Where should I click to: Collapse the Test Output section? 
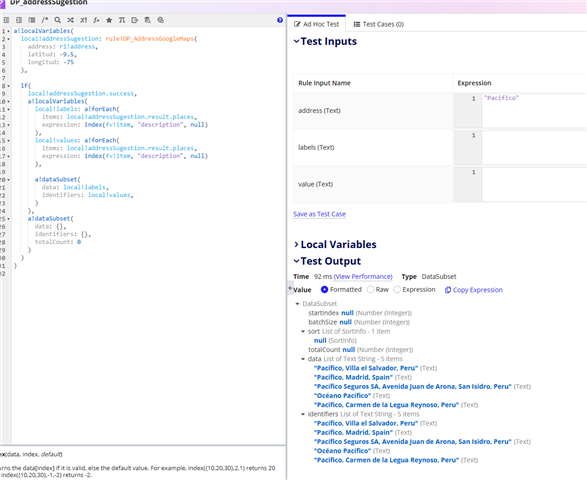[296, 261]
